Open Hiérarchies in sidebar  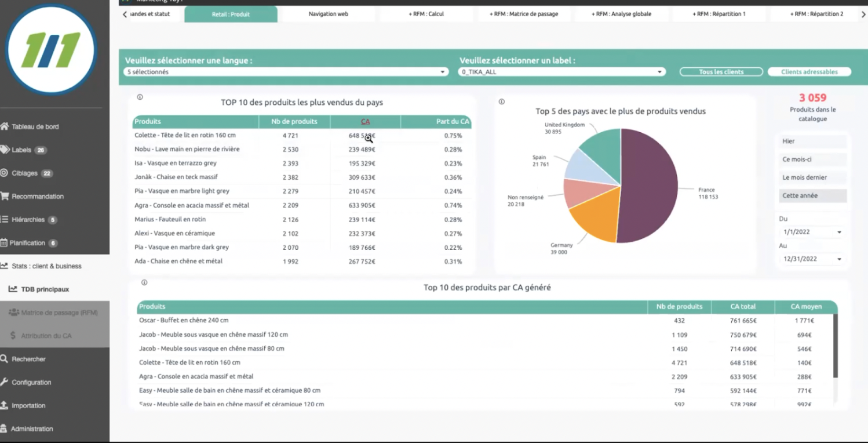28,219
